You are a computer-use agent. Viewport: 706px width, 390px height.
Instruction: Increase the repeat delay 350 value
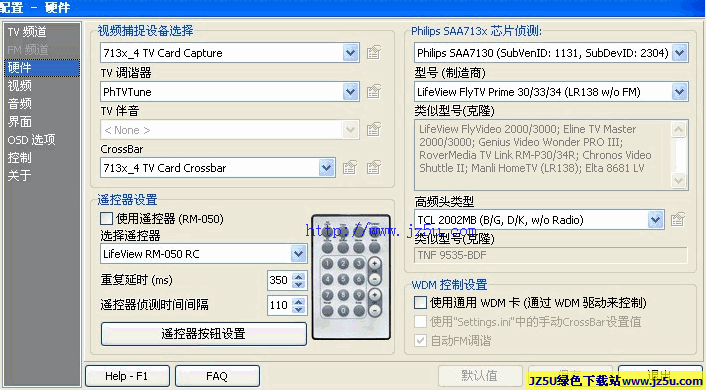(x=299, y=276)
